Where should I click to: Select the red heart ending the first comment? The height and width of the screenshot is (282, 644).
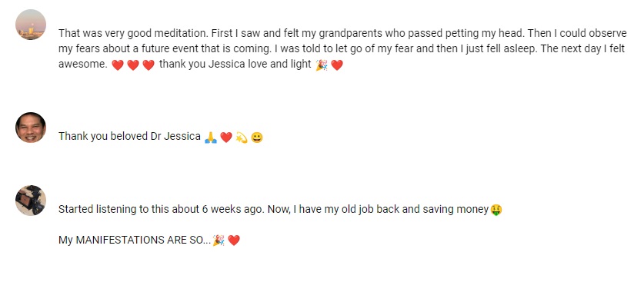(337, 65)
